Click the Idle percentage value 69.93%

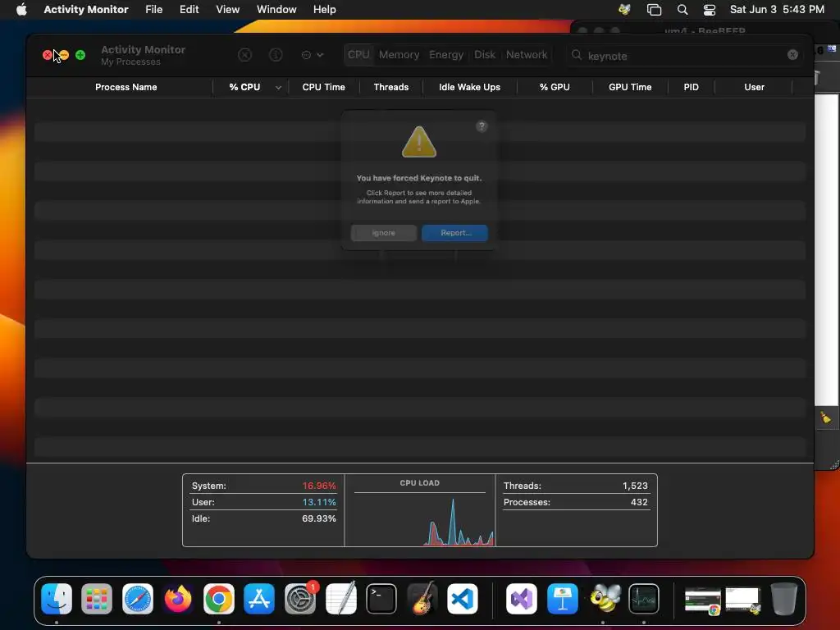(319, 518)
